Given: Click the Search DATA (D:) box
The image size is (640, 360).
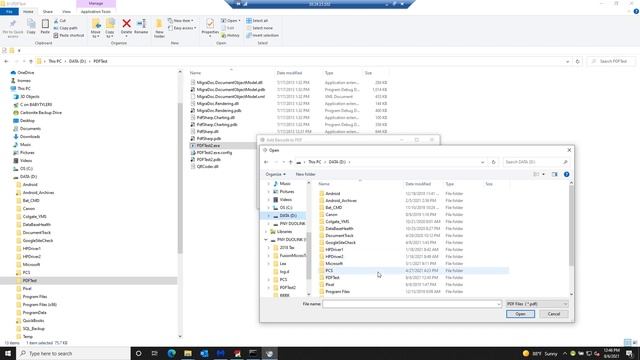Looking at the screenshot, I should tap(536, 162).
